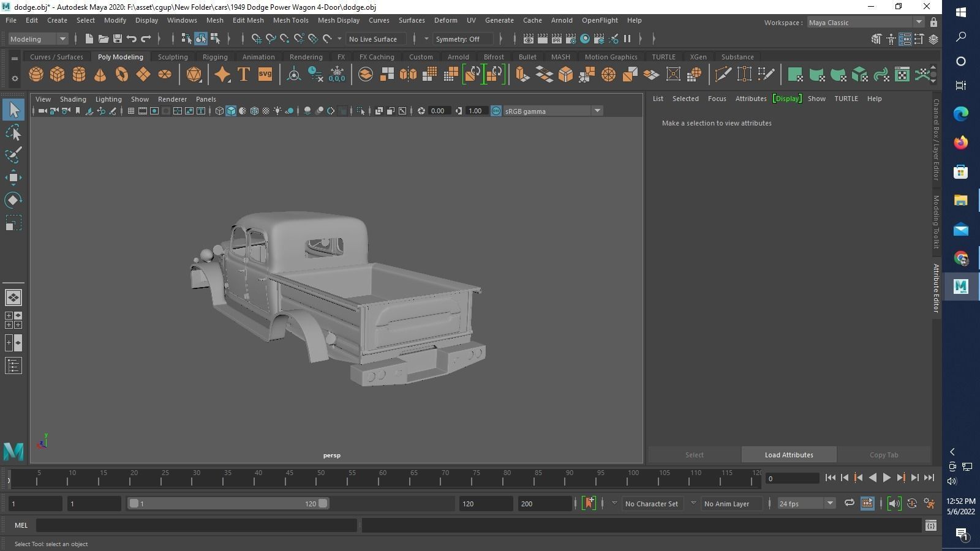Create a polygon sphere from shelf
The height and width of the screenshot is (551, 980).
(x=36, y=75)
